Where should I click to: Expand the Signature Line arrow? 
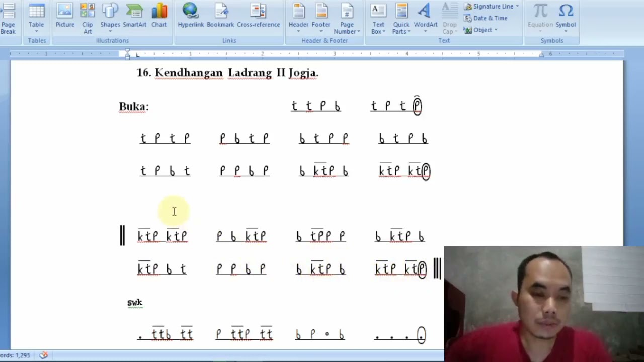[x=517, y=6]
